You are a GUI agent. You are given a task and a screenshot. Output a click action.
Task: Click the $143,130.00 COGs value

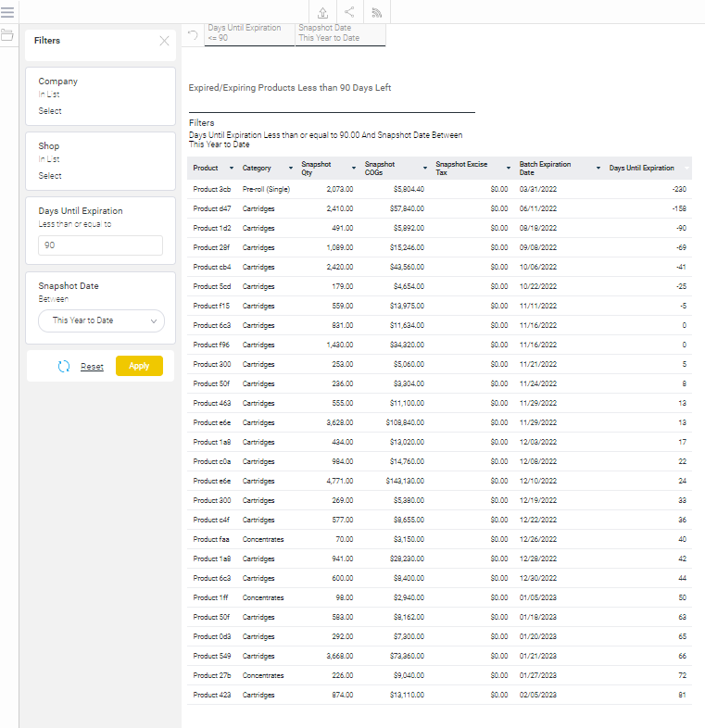[x=405, y=482]
